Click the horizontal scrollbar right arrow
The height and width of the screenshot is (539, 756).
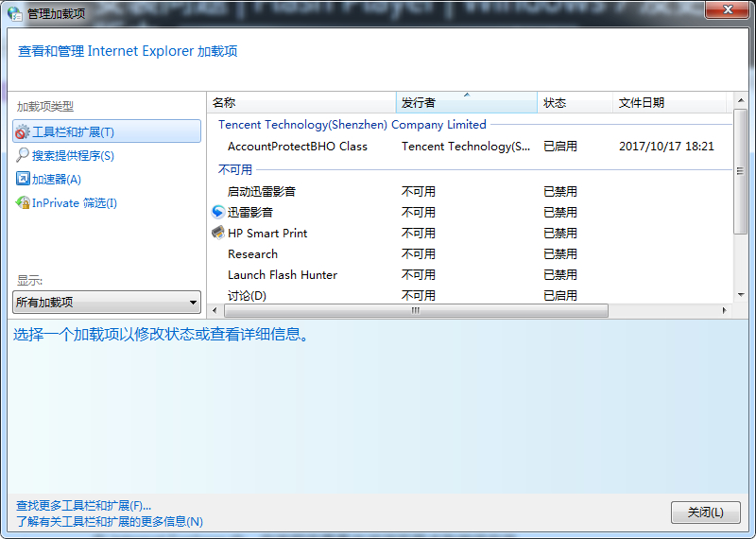coord(724,311)
